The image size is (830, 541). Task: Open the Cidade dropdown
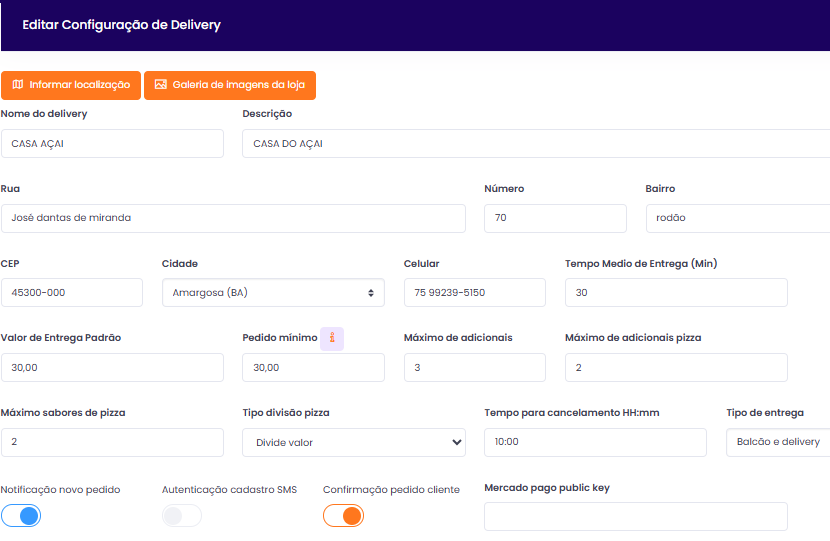(273, 293)
